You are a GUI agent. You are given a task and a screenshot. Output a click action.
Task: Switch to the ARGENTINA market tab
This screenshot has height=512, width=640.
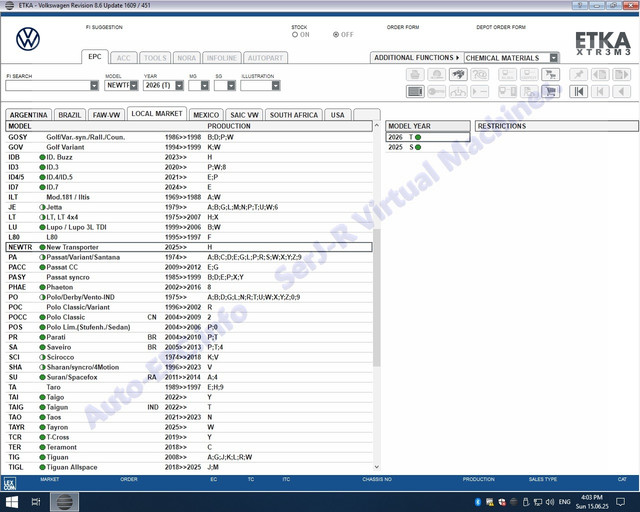[29, 115]
